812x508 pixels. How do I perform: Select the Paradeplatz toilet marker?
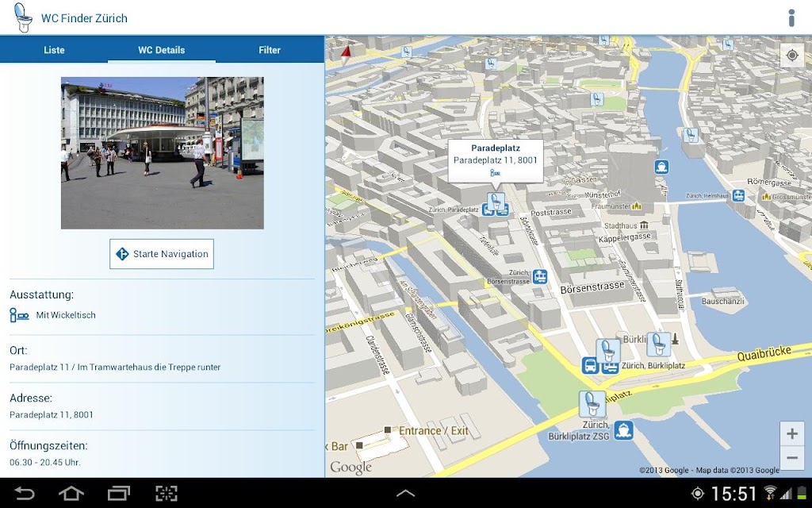tap(496, 201)
